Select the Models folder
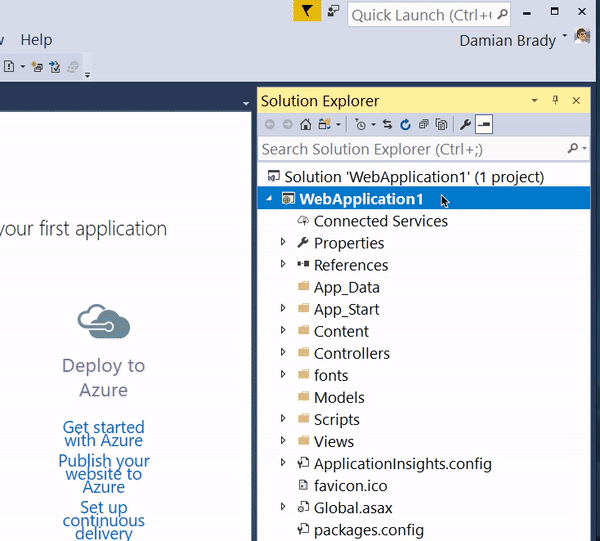600x541 pixels. point(339,398)
